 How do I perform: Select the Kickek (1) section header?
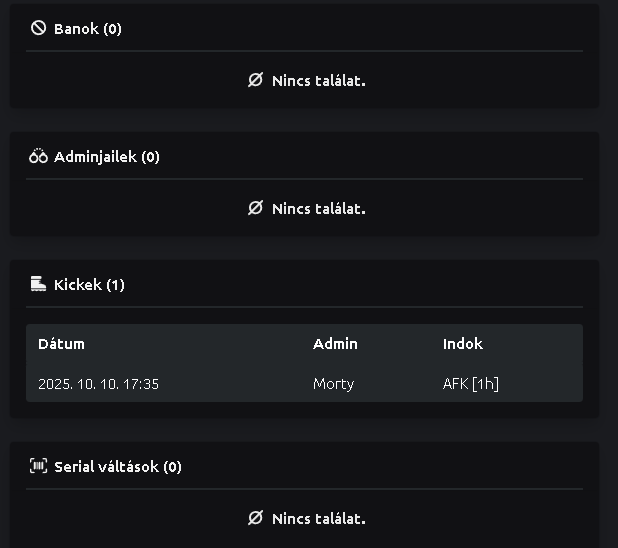click(x=89, y=285)
